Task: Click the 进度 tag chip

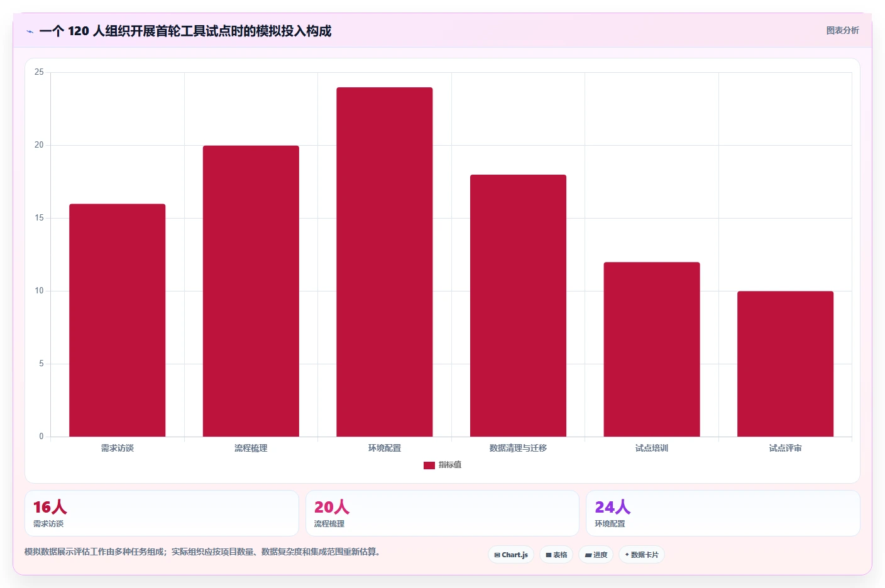Action: (x=596, y=555)
